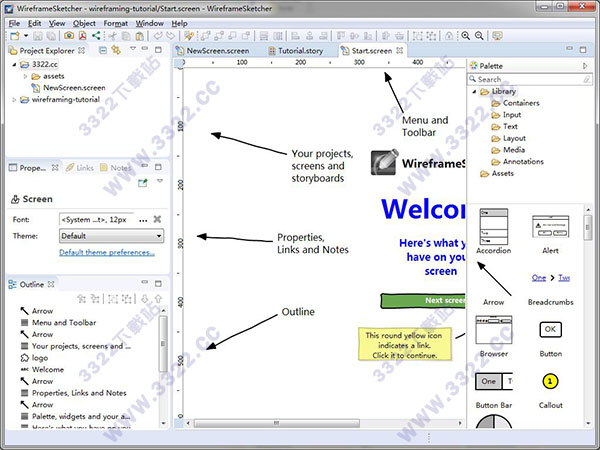600x450 pixels.
Task: Click the Outline group icon
Action: [112, 299]
